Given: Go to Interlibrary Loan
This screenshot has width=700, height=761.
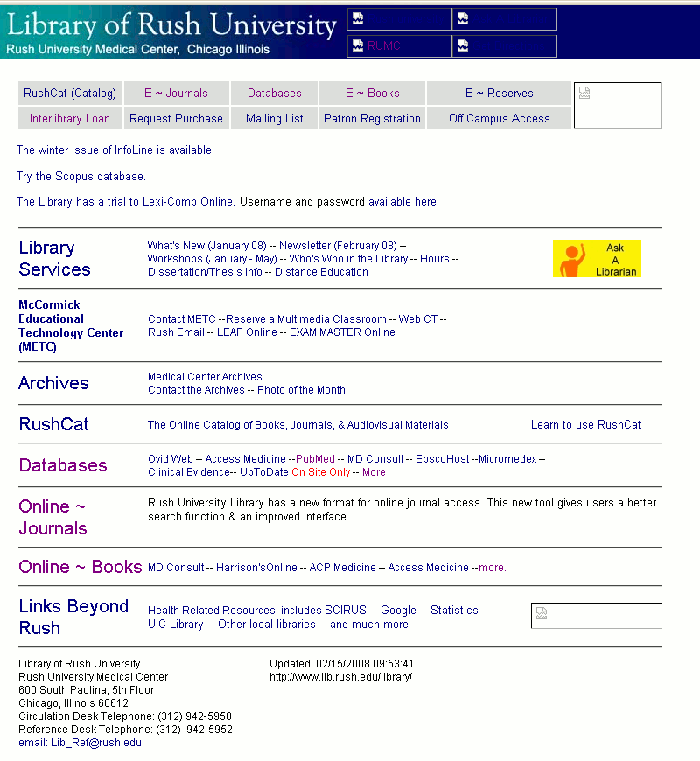Looking at the screenshot, I should coord(70,118).
